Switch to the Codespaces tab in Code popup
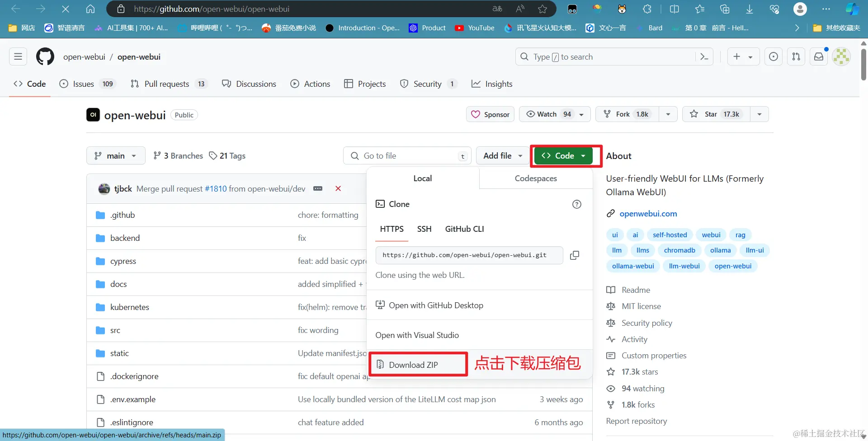Screen dimensions: 868x441 pyautogui.click(x=536, y=178)
